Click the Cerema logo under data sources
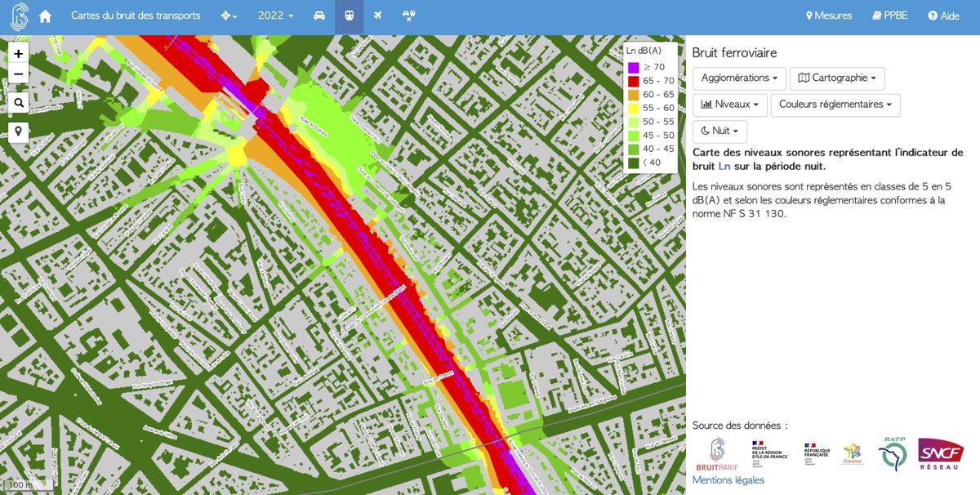 [x=851, y=452]
